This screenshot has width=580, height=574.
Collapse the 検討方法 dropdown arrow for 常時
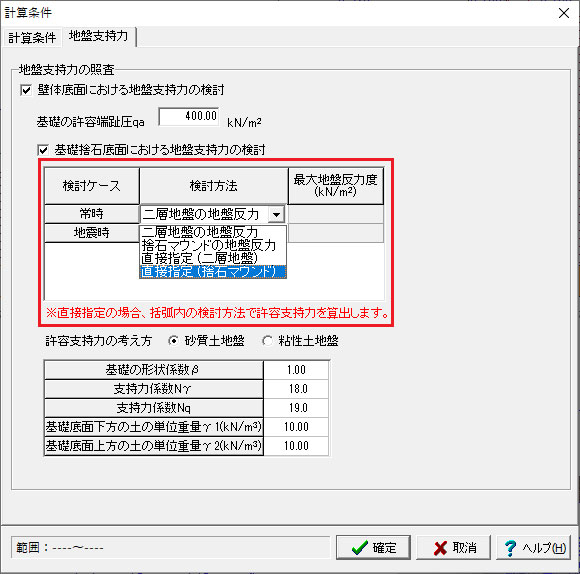click(276, 214)
